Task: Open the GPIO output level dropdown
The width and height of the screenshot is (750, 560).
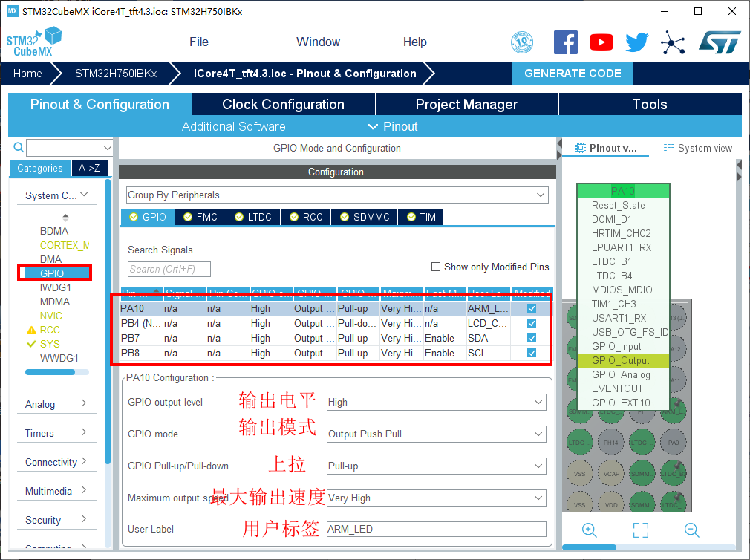Action: click(x=436, y=402)
